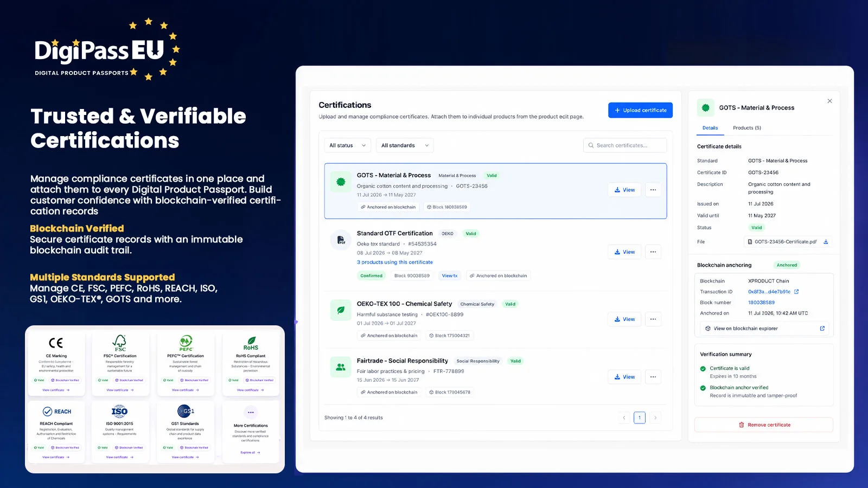Image resolution: width=868 pixels, height=488 pixels.
Task: Open more options for GOTS certificate row
Action: pos(653,190)
